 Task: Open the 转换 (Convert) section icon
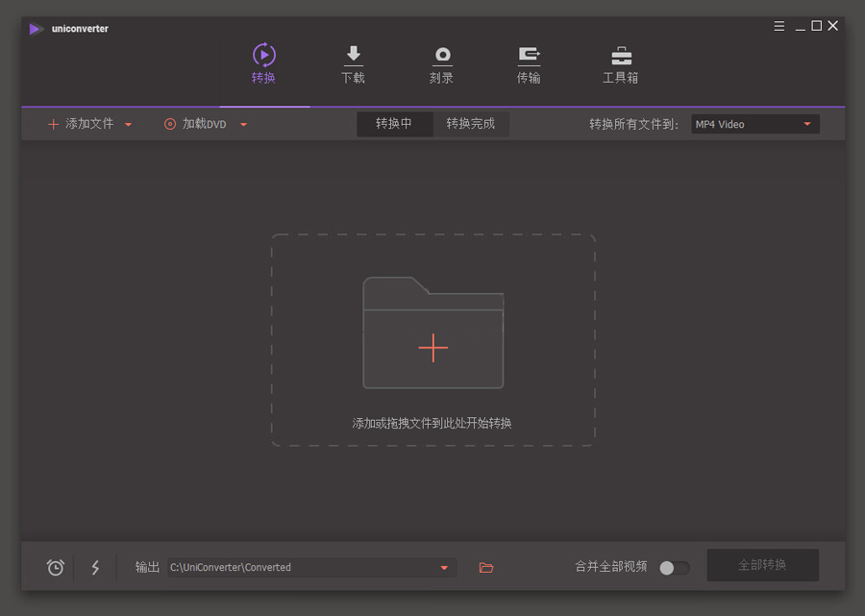[x=263, y=55]
